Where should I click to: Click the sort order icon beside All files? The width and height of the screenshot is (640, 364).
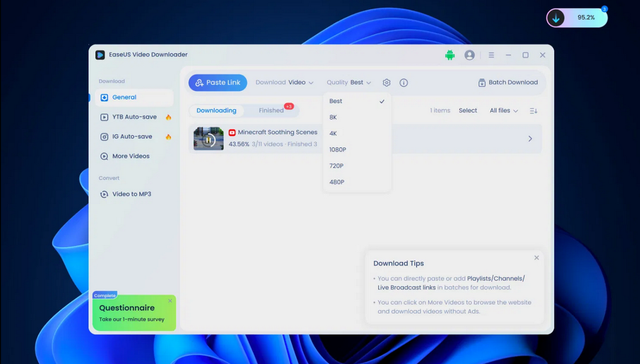533,111
